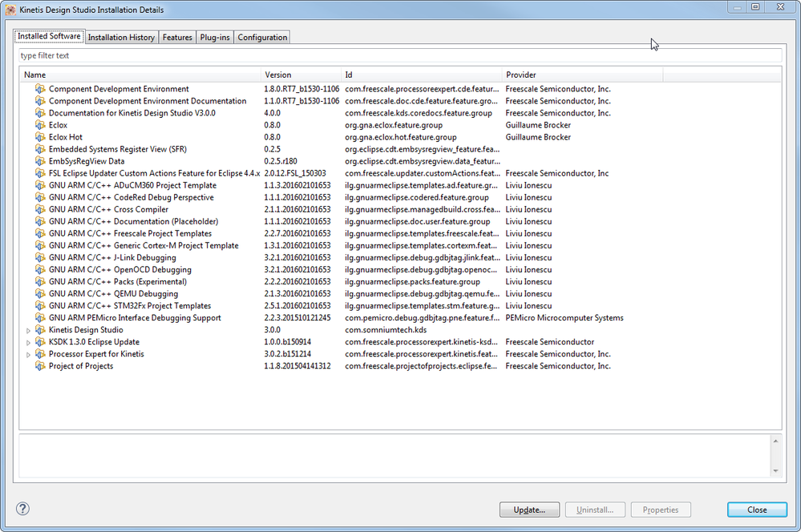Maximize the Installation Details window
The height and width of the screenshot is (532, 801).
755,6
